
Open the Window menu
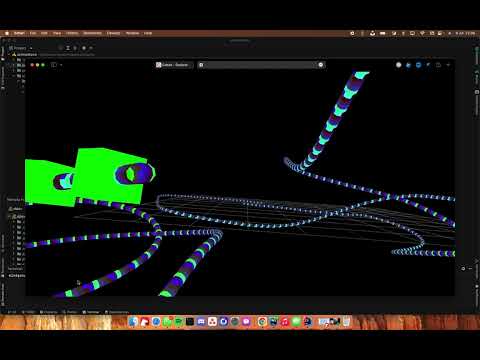coord(132,33)
